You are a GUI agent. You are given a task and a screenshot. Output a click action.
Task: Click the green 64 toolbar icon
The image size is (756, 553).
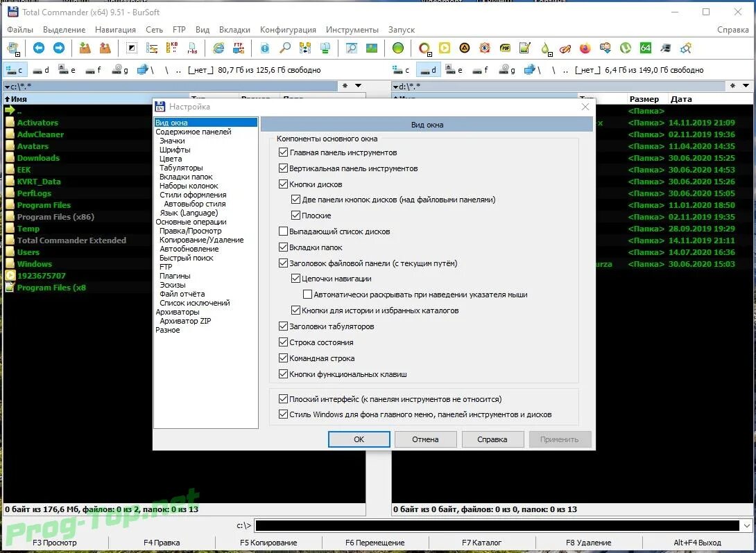click(x=646, y=48)
